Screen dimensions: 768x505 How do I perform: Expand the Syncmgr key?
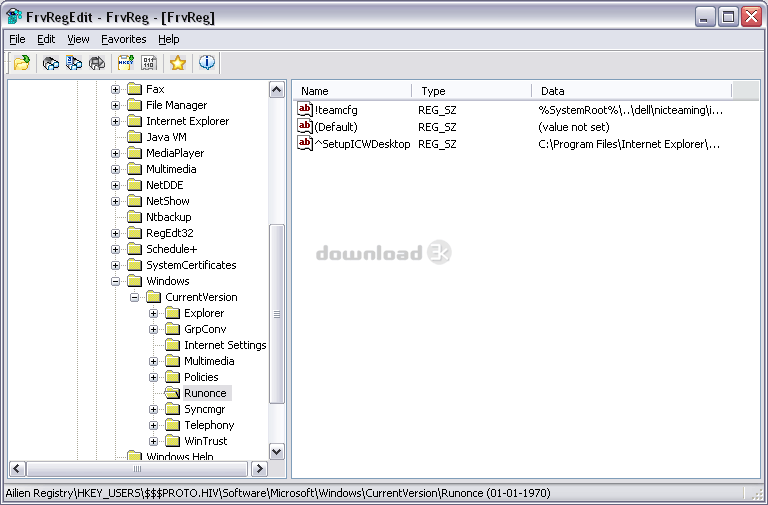point(153,409)
